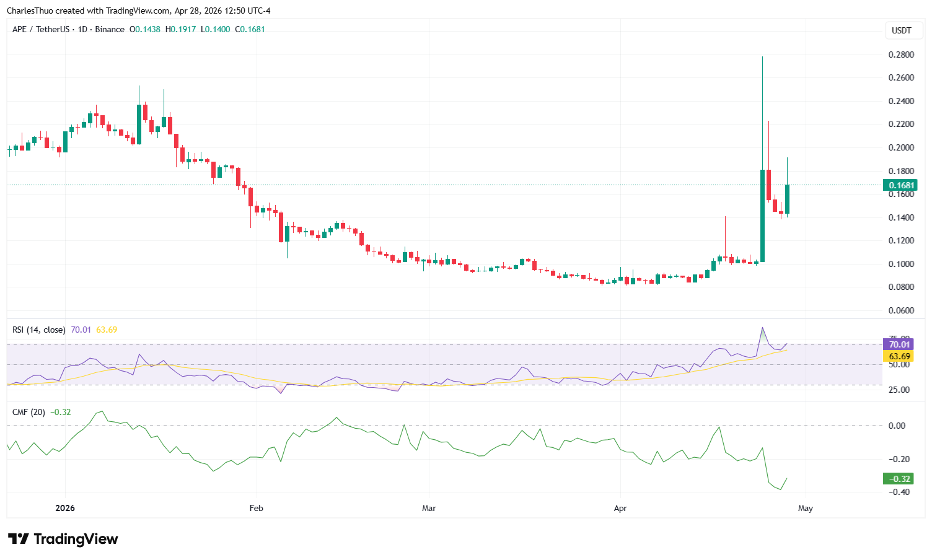The image size is (932, 560).
Task: Click the 70.01 tag on RSI scale
Action: click(x=897, y=344)
